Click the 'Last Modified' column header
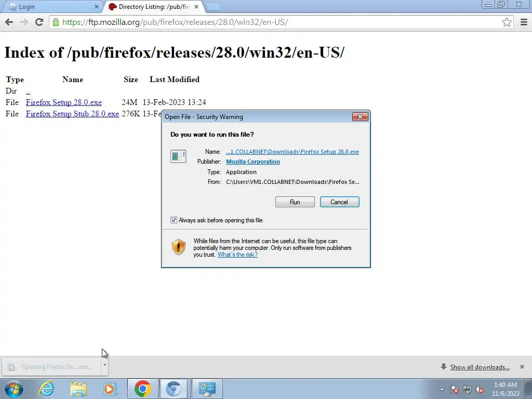Image resolution: width=532 pixels, height=399 pixels. (175, 79)
